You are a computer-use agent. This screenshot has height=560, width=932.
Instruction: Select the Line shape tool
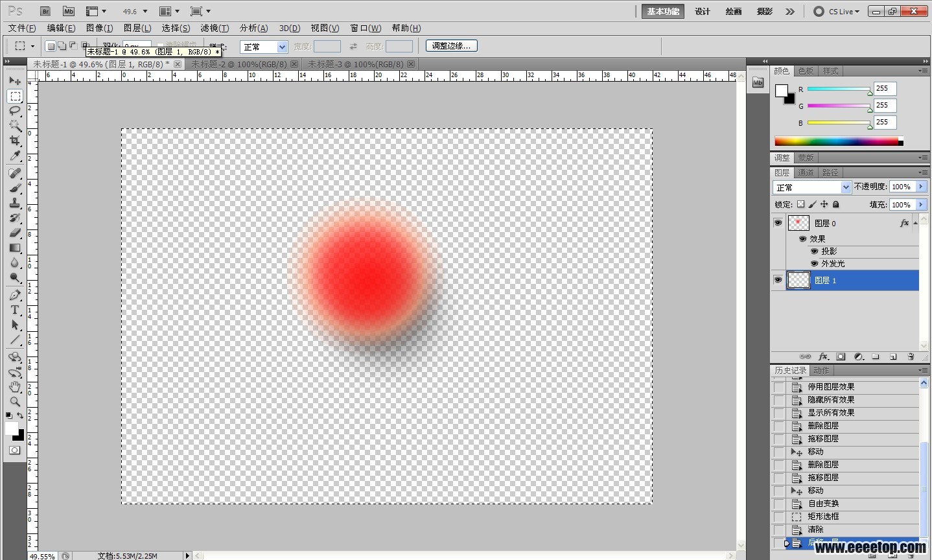[x=15, y=340]
